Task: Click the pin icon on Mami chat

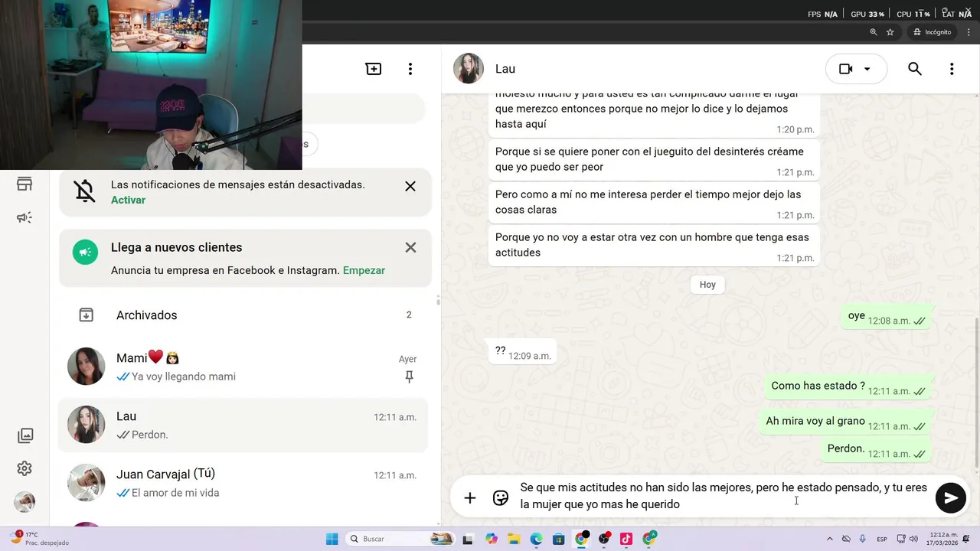Action: (409, 377)
